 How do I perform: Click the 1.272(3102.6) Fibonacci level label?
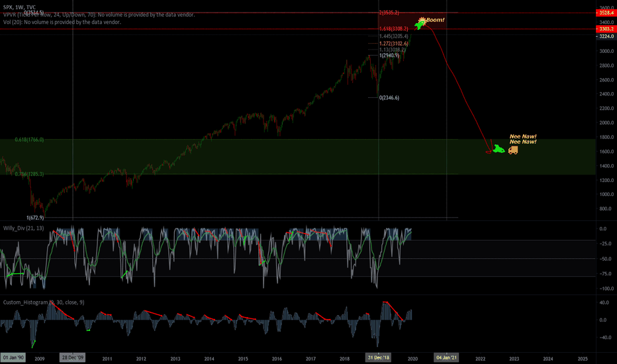pyautogui.click(x=393, y=44)
